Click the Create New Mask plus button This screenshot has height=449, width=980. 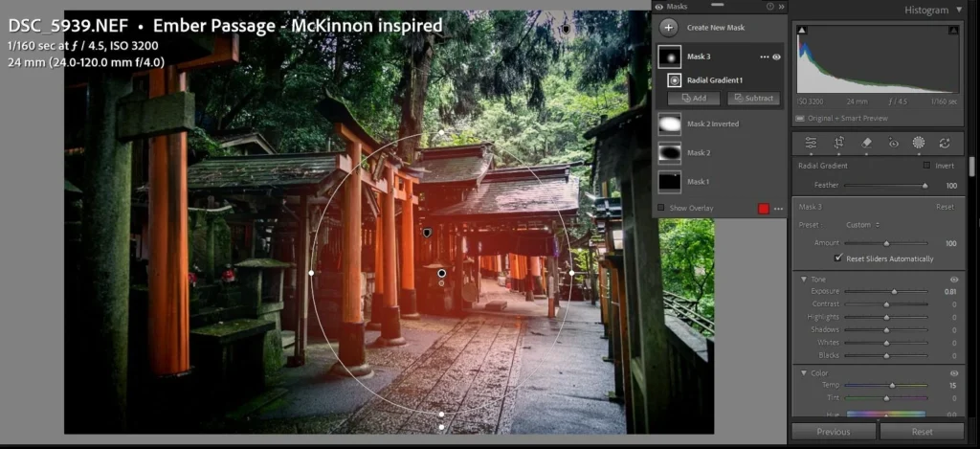click(x=668, y=28)
